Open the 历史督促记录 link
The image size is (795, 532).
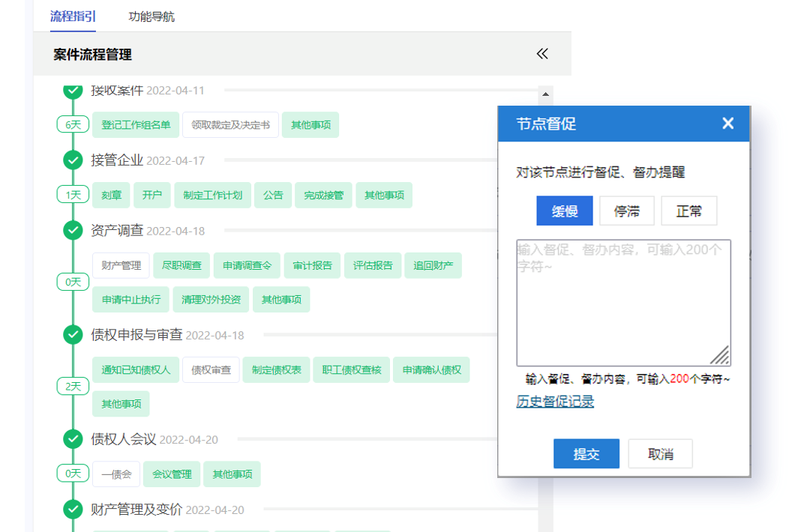click(555, 402)
